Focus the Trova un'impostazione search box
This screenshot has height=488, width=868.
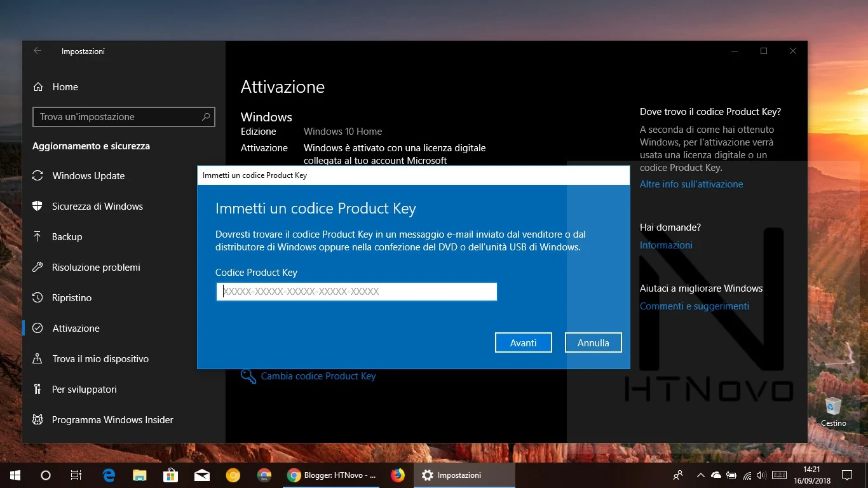pyautogui.click(x=124, y=117)
